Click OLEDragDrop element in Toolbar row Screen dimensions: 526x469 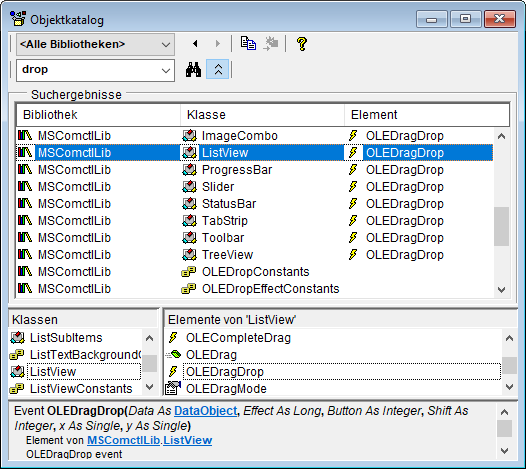point(405,238)
